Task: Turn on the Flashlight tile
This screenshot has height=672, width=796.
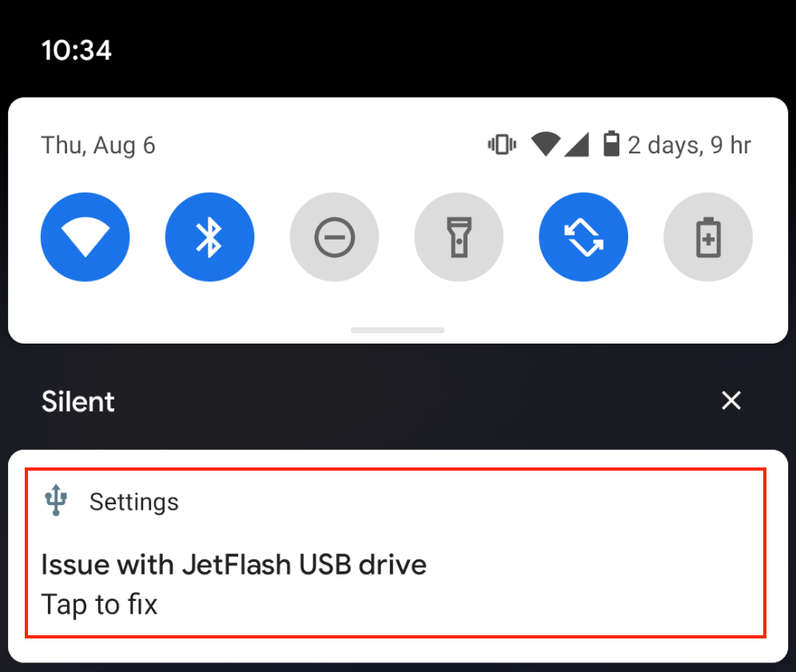Action: point(459,237)
